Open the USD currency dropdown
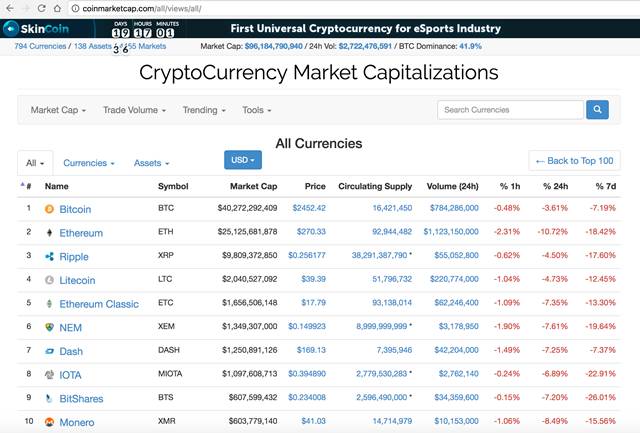The height and width of the screenshot is (433, 640). click(x=243, y=160)
